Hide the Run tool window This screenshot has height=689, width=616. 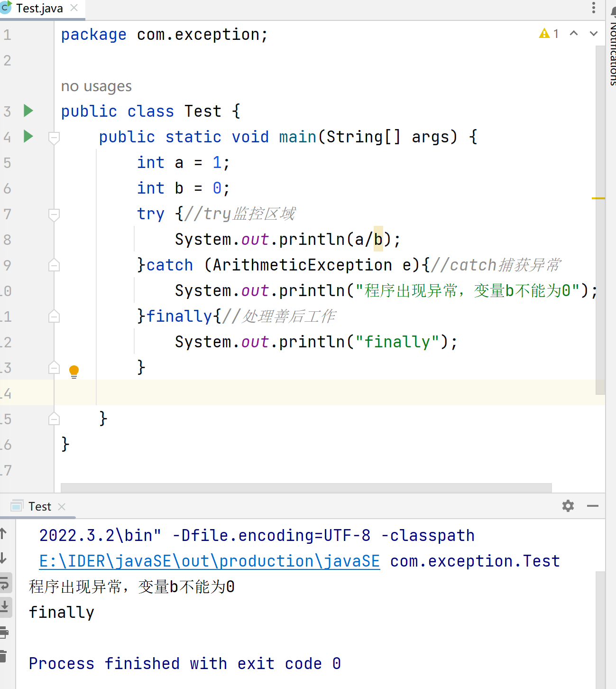pos(593,506)
